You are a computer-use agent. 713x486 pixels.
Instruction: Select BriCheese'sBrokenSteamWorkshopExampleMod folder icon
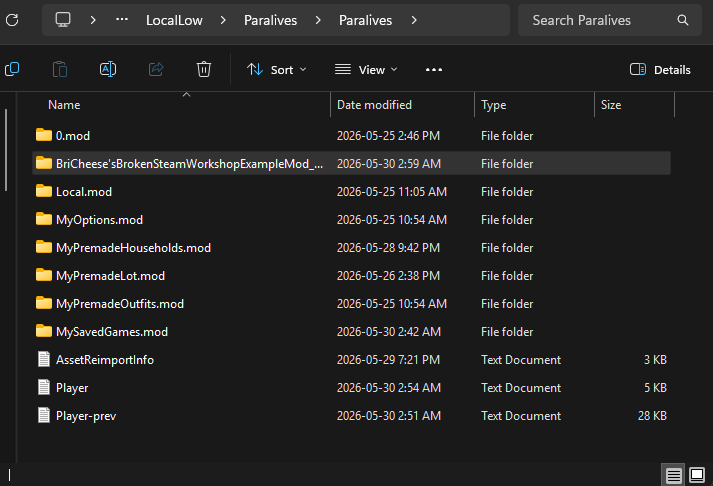44,163
